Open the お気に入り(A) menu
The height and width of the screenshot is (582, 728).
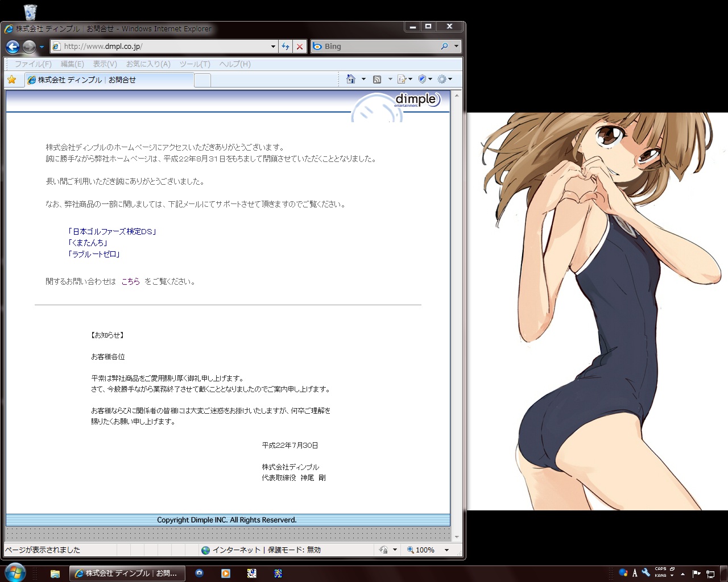click(x=148, y=64)
